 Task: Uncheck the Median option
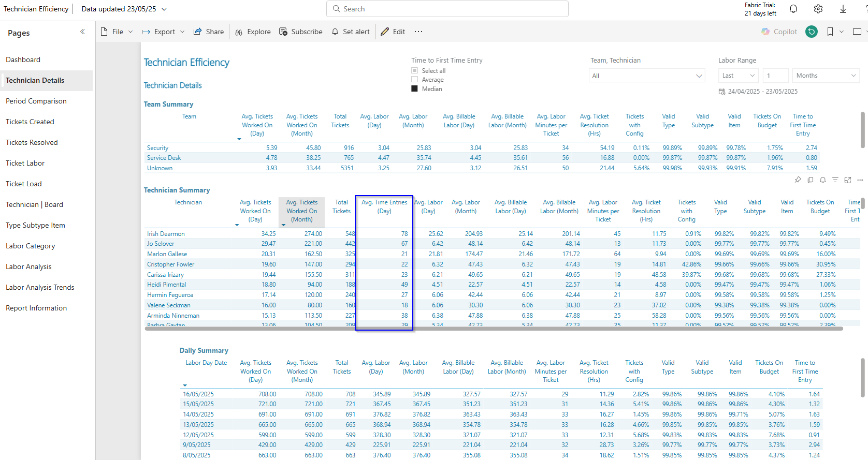click(414, 89)
